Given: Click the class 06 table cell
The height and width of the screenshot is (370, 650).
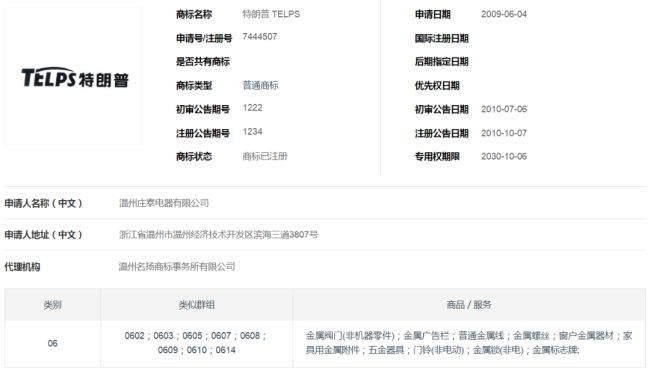Looking at the screenshot, I should [x=53, y=343].
